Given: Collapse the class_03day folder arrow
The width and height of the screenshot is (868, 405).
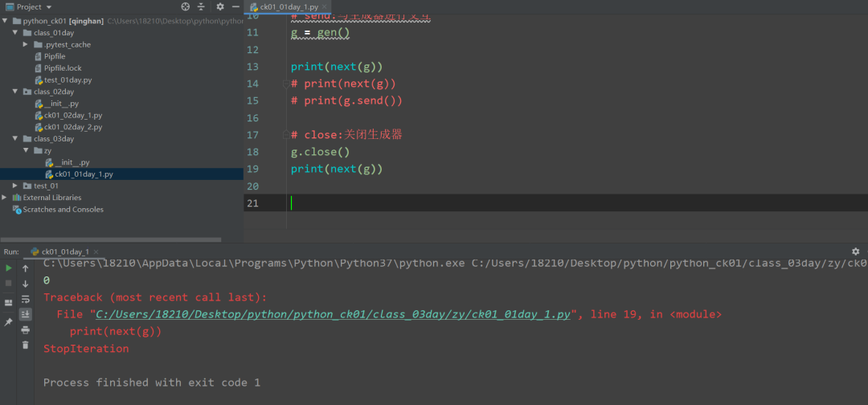Looking at the screenshot, I should tap(15, 138).
